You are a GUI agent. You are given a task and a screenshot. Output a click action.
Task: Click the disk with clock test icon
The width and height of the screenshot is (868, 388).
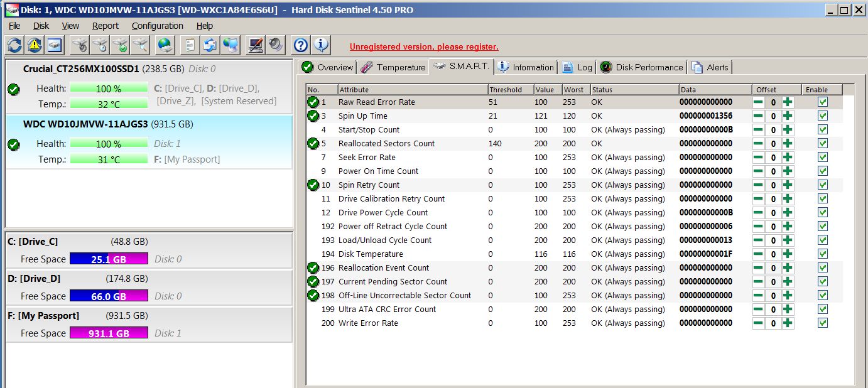[100, 45]
